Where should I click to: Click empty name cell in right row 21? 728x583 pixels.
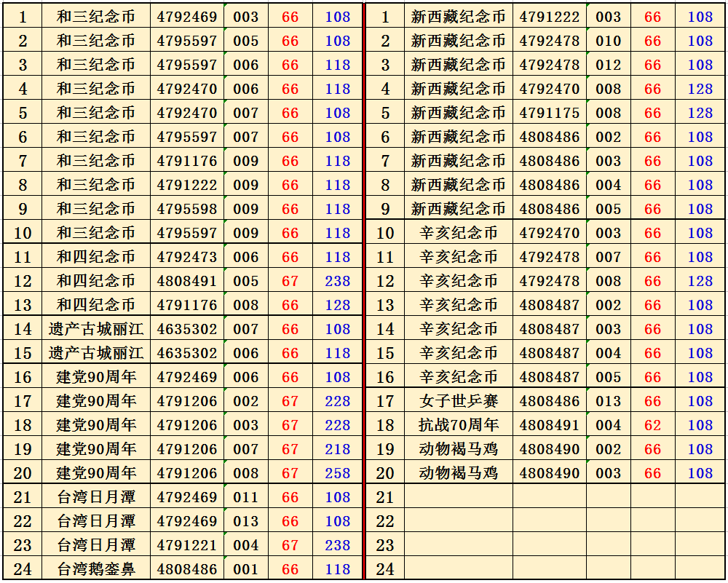(x=458, y=497)
